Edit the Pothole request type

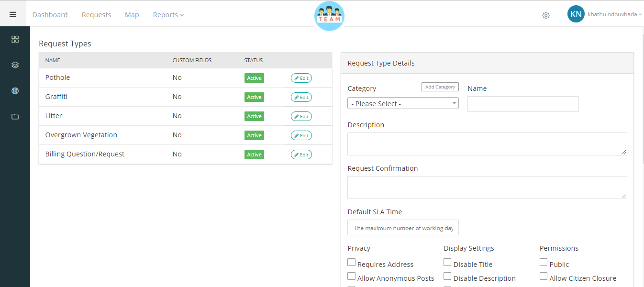[301, 78]
